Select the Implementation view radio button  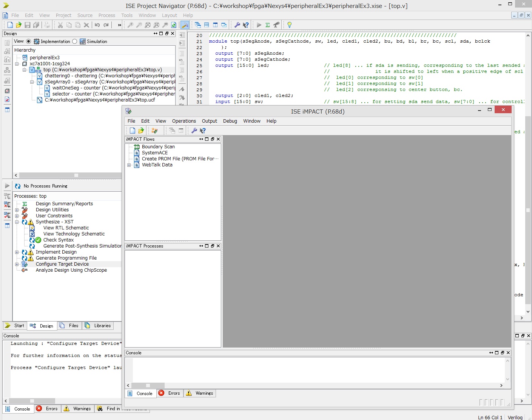point(29,42)
